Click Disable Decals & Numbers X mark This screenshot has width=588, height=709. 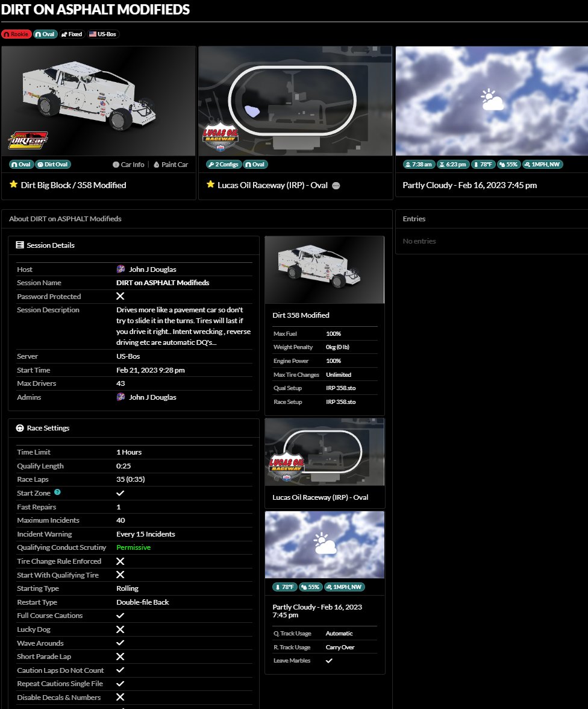coord(120,697)
